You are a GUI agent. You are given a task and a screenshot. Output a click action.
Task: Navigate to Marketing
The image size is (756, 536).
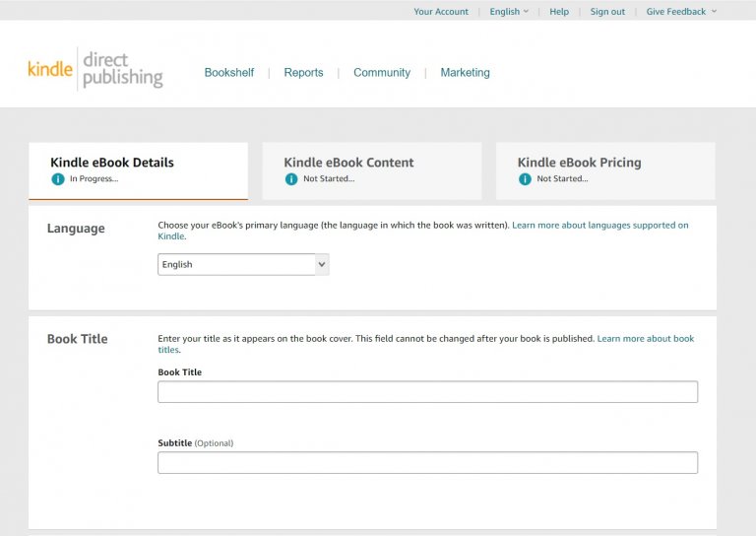(x=465, y=73)
